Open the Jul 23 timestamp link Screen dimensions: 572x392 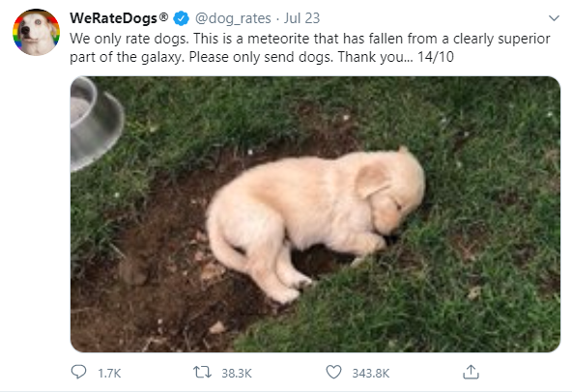[301, 18]
